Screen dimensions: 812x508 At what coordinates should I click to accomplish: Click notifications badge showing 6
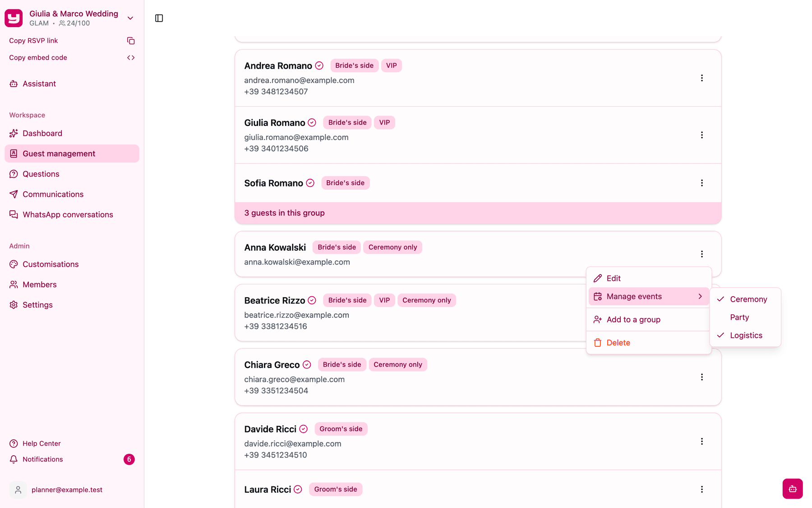coord(129,459)
